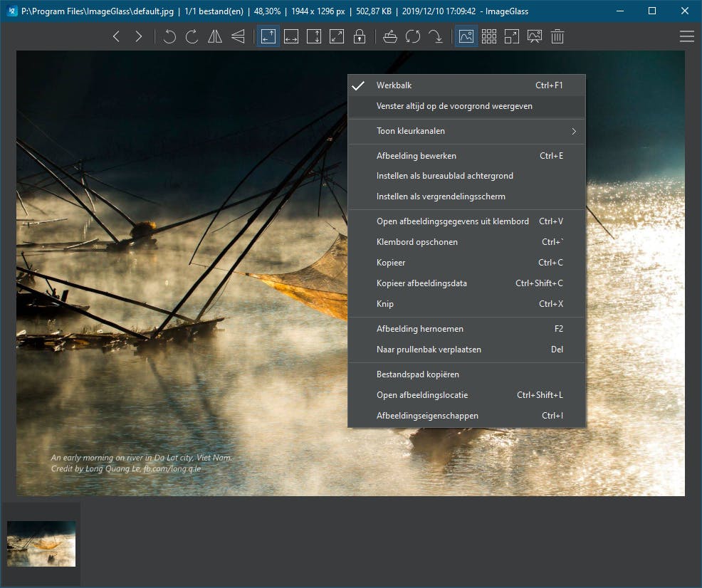Open the hamburger main menu

point(686,36)
